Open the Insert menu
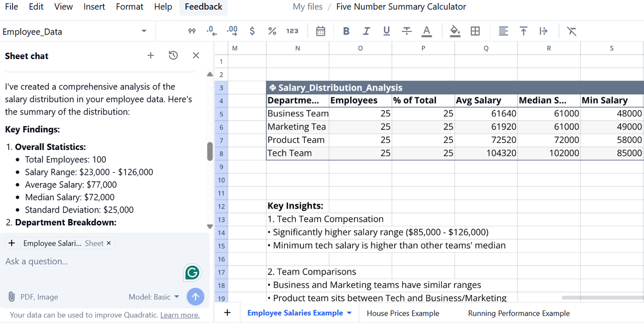The height and width of the screenshot is (323, 644). [x=94, y=7]
